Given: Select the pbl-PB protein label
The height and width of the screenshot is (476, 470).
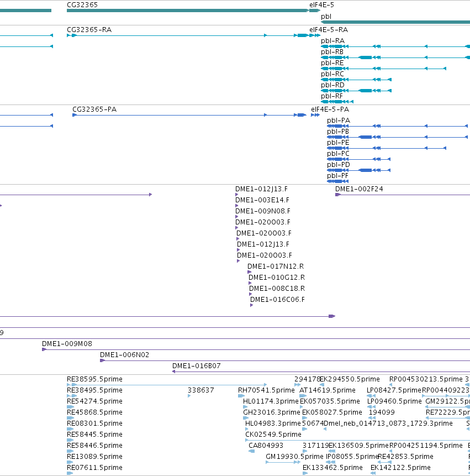Looking at the screenshot, I should point(338,132).
